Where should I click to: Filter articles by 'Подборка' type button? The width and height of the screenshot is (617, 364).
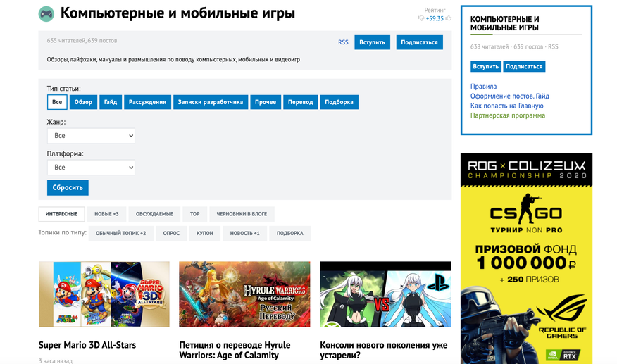[339, 102]
